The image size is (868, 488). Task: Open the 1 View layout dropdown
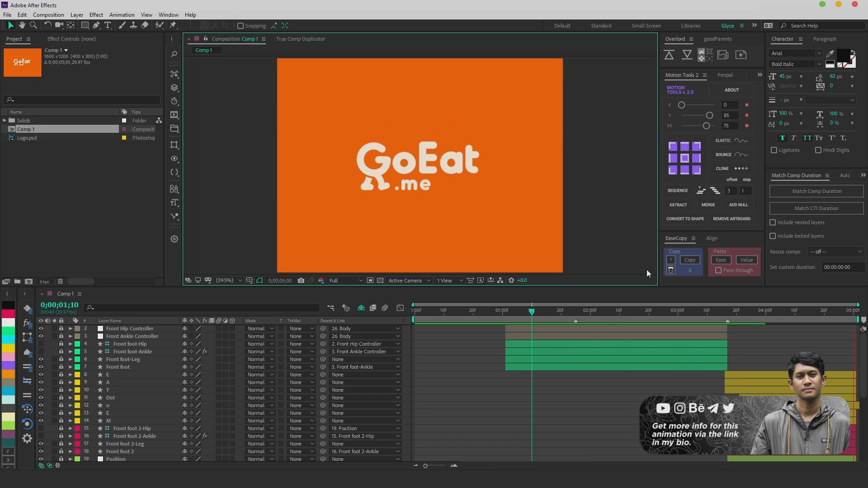point(449,281)
